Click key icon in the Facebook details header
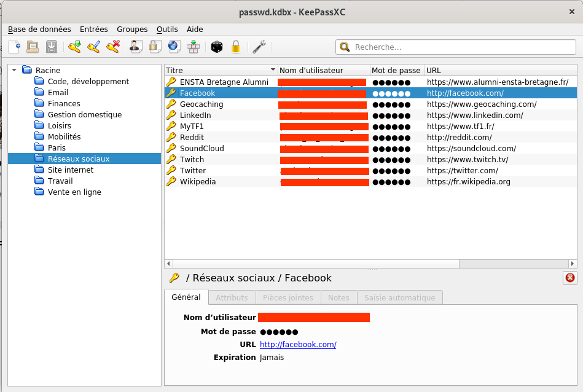The image size is (583, 392). coord(174,278)
